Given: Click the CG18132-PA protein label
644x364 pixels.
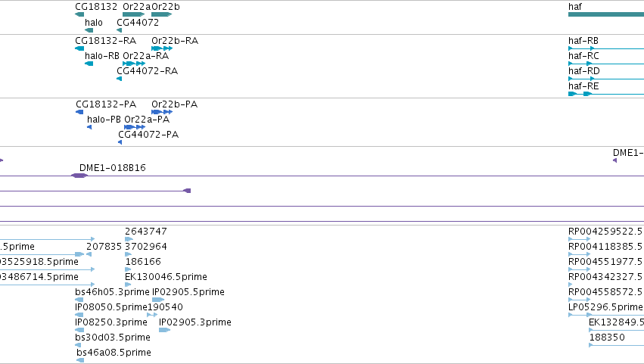Looking at the screenshot, I should click(106, 104).
